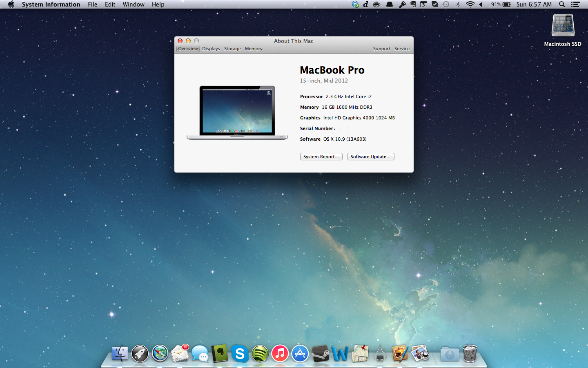
Task: Click the clock showing Sun 6:57 AM
Action: pos(534,4)
